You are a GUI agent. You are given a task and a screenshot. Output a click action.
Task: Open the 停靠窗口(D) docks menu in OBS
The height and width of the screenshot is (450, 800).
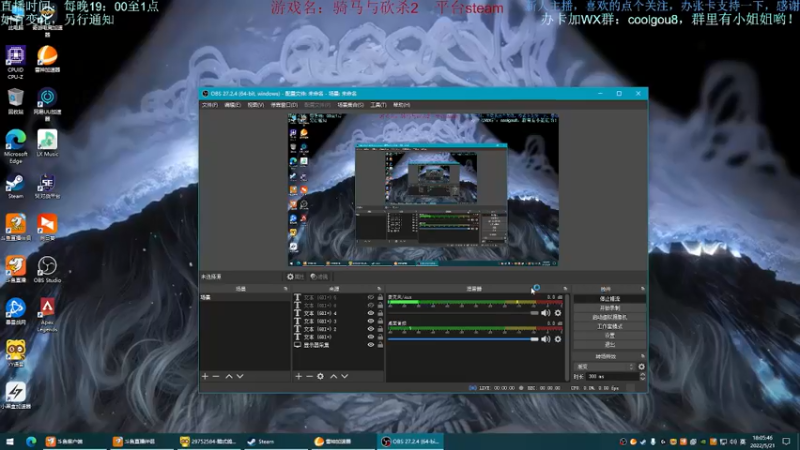coord(284,105)
